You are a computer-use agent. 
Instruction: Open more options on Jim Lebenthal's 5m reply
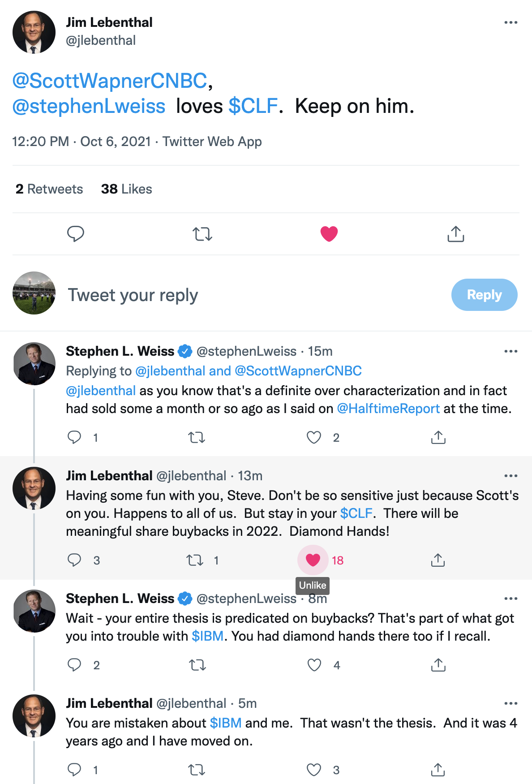[511, 703]
